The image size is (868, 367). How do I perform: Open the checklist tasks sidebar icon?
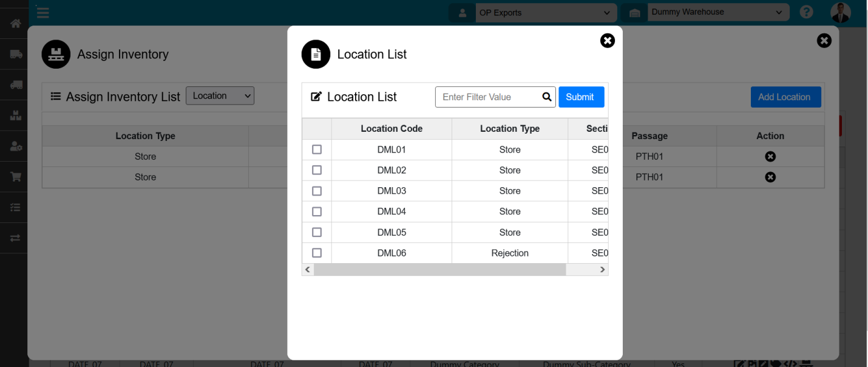coord(16,207)
